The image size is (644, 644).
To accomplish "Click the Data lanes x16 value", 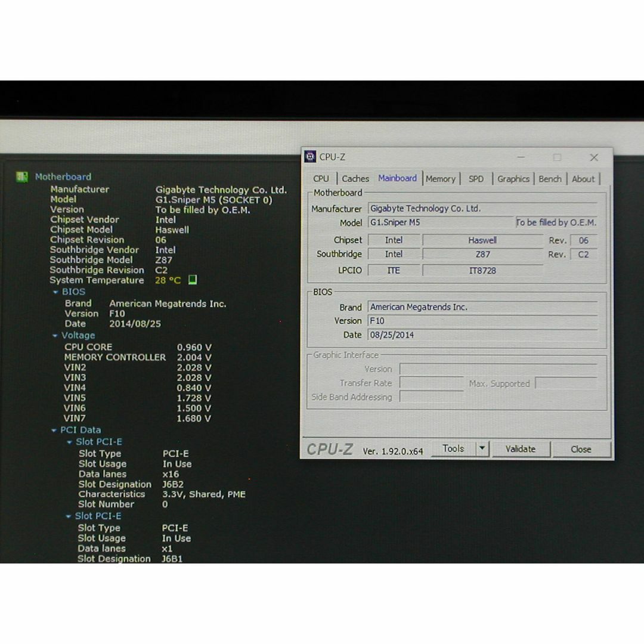I will tap(171, 475).
